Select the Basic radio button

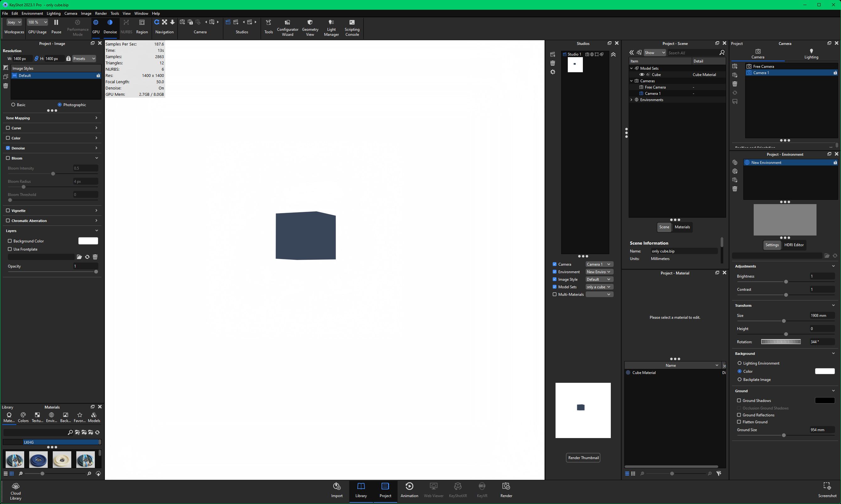(13, 105)
